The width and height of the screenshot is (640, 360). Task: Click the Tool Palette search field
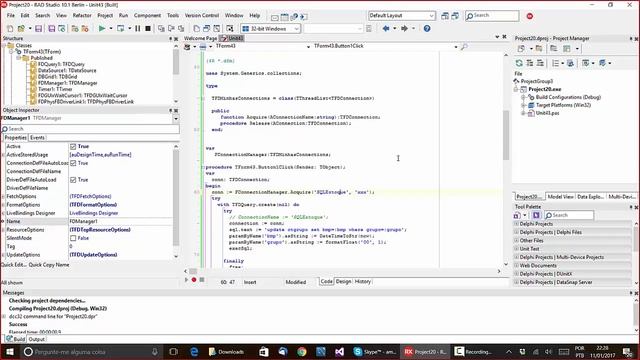[x=569, y=215]
